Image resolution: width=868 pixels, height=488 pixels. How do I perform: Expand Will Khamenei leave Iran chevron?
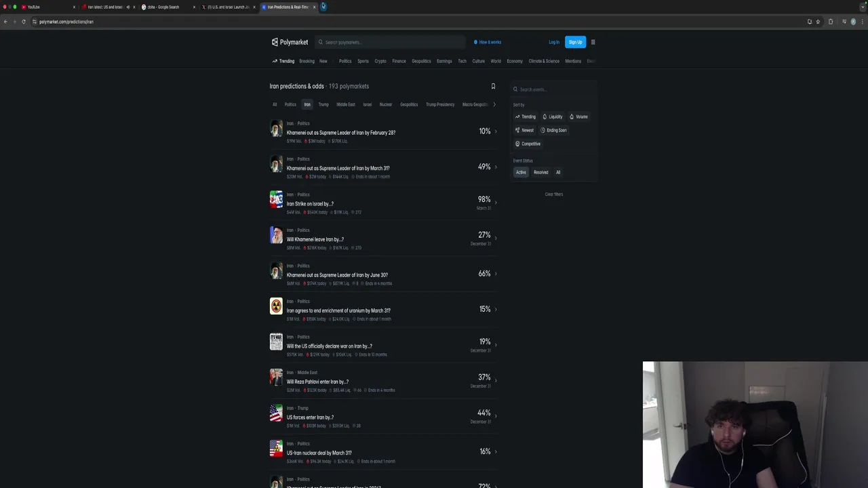coord(496,238)
